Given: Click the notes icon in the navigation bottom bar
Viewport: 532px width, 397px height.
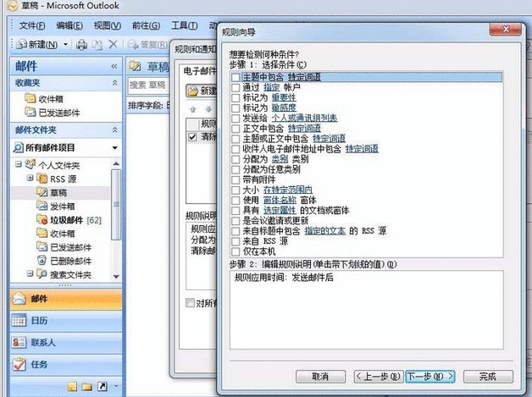Looking at the screenshot, I should click(72, 387).
